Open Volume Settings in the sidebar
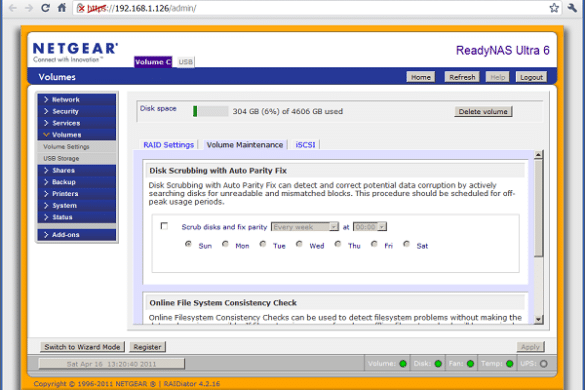The height and width of the screenshot is (390, 585). [77, 147]
